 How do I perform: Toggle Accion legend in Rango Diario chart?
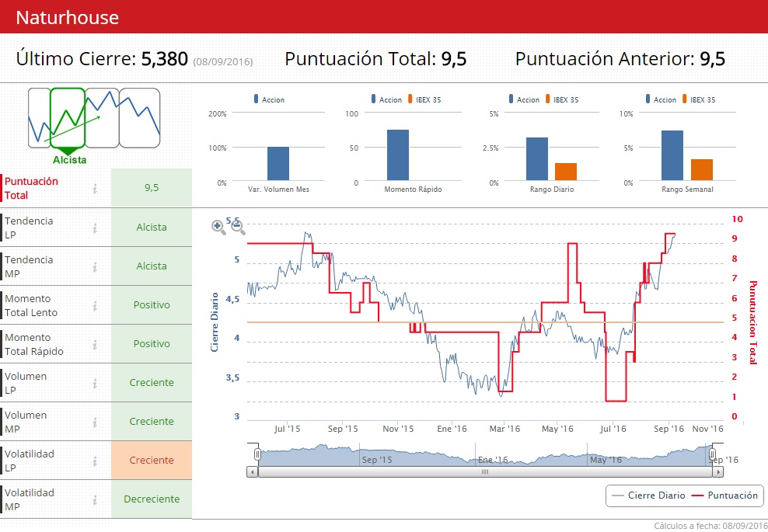(524, 99)
